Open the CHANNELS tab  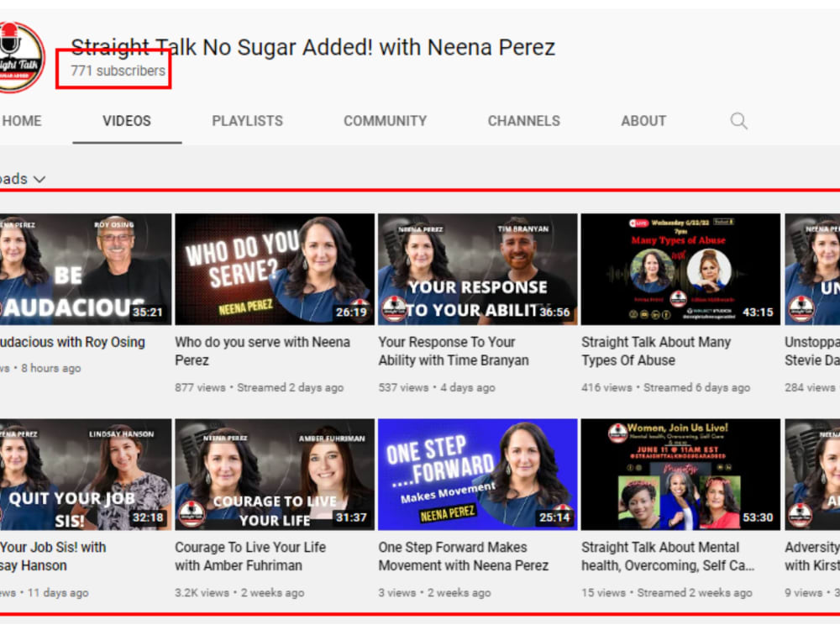point(524,121)
